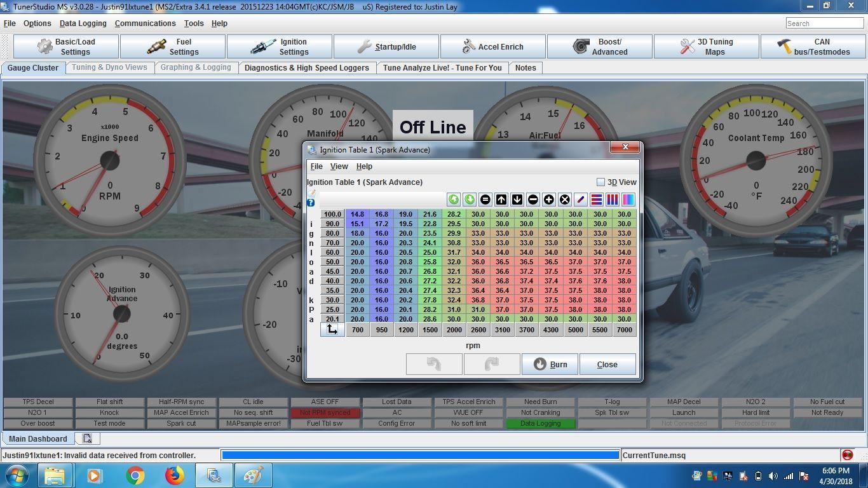Switch to Diagnostics & High Speed Loggers tab
The height and width of the screenshot is (488, 868).
pyautogui.click(x=306, y=67)
